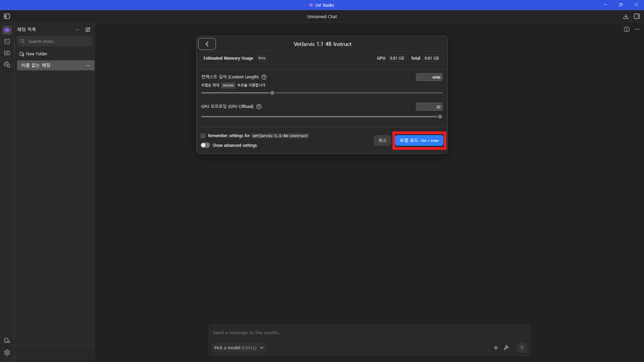The width and height of the screenshot is (644, 362).
Task: Toggle Show advanced settings switch
Action: pyautogui.click(x=205, y=145)
